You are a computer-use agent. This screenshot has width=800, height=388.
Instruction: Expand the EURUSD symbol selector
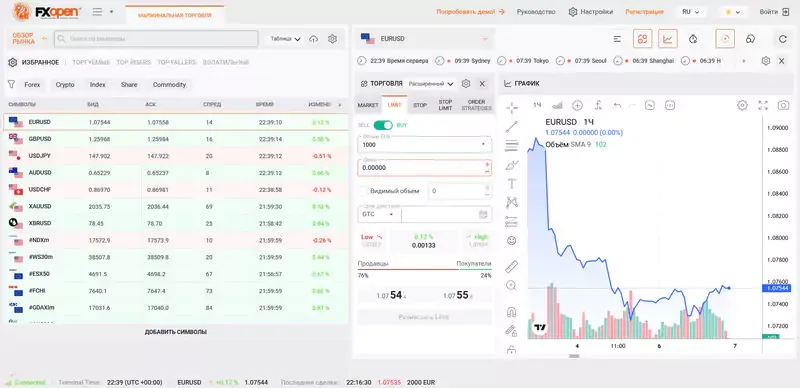pos(484,39)
